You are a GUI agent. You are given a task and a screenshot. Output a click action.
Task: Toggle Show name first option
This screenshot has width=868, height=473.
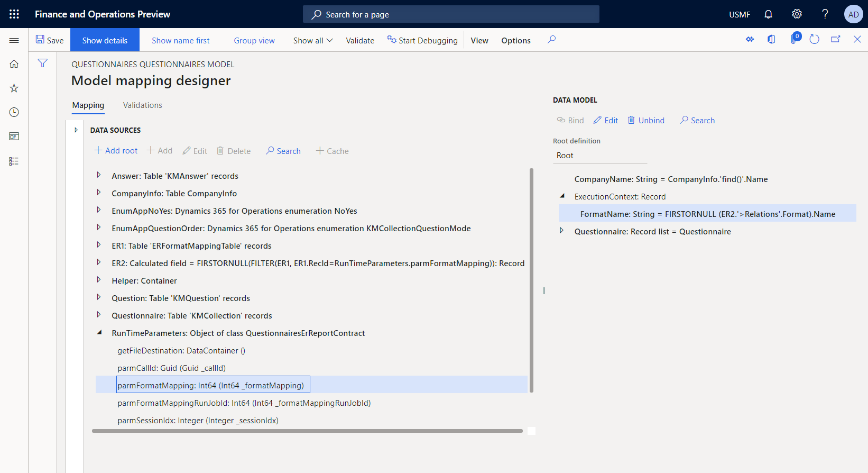click(180, 40)
